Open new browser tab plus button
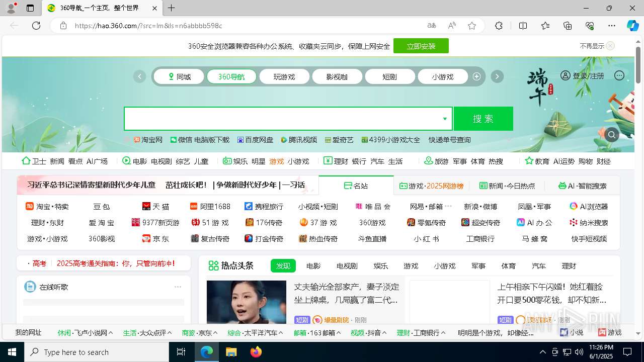 (172, 8)
